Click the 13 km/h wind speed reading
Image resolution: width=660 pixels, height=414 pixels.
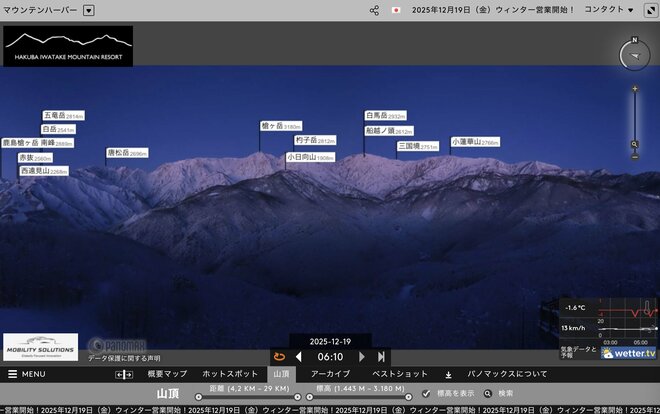point(573,328)
